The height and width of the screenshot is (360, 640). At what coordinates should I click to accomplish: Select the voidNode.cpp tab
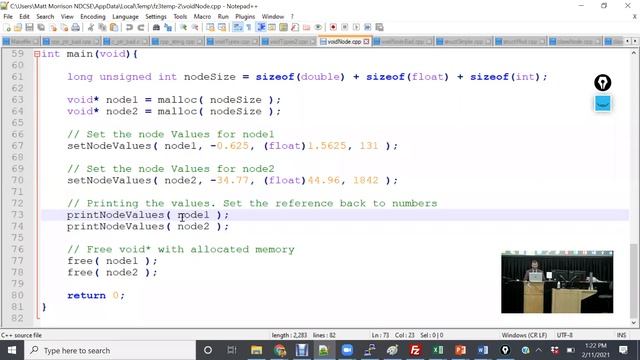pos(344,42)
